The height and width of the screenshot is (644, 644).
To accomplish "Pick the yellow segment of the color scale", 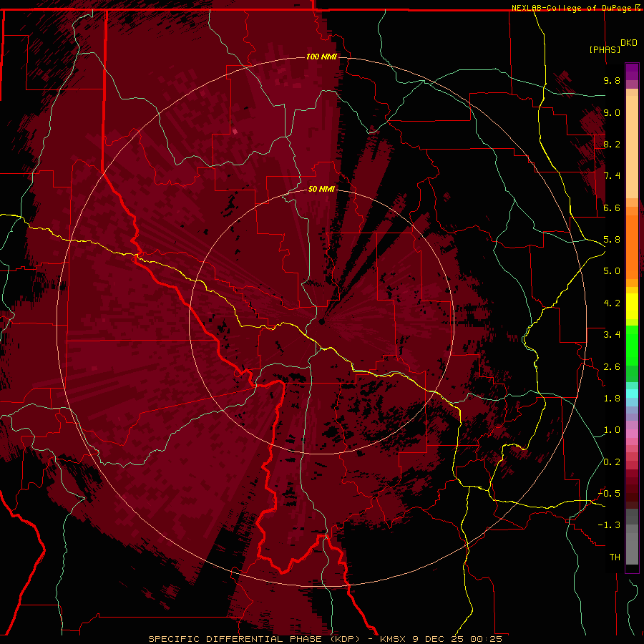I will click(632, 306).
